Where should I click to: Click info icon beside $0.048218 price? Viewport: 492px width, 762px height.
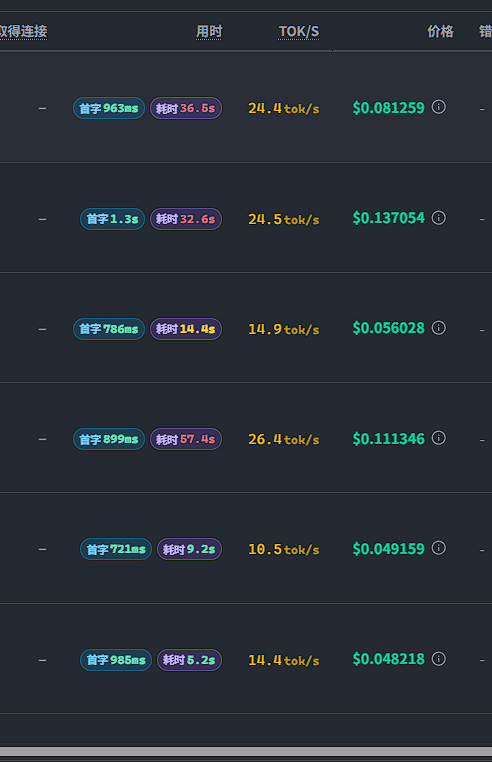[439, 659]
